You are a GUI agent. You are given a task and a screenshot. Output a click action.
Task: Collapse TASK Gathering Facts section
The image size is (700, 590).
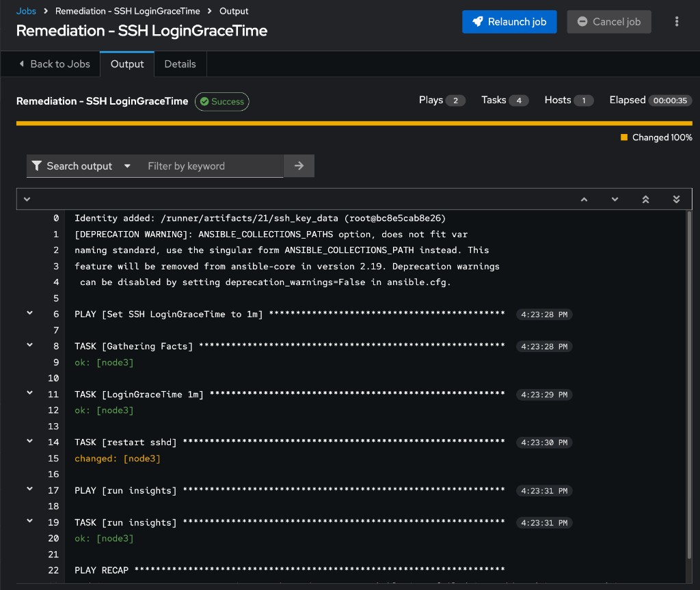point(29,345)
